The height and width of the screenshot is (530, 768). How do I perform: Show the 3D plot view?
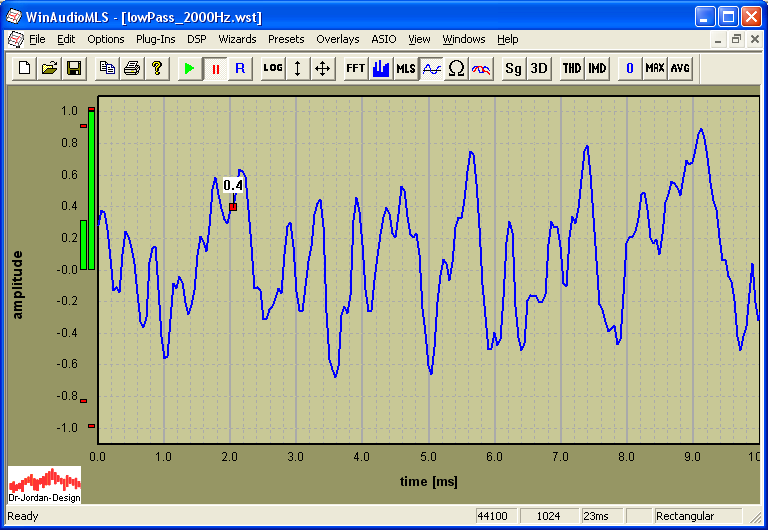click(538, 68)
